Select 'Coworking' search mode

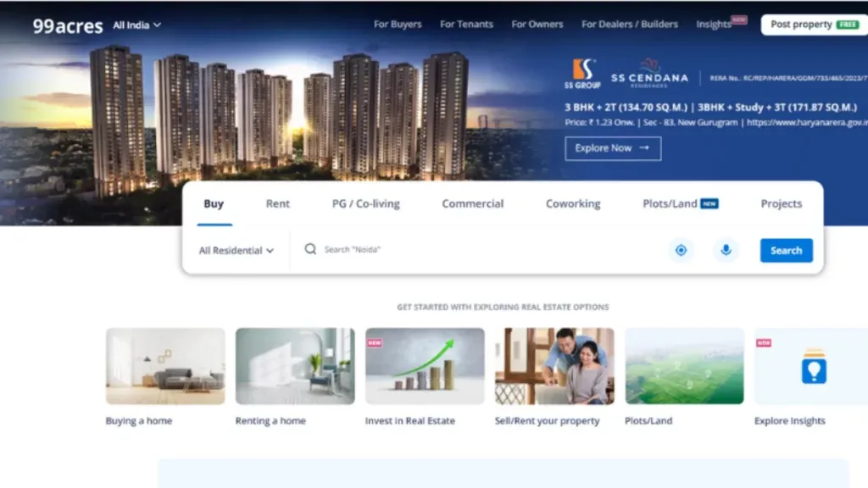tap(572, 203)
